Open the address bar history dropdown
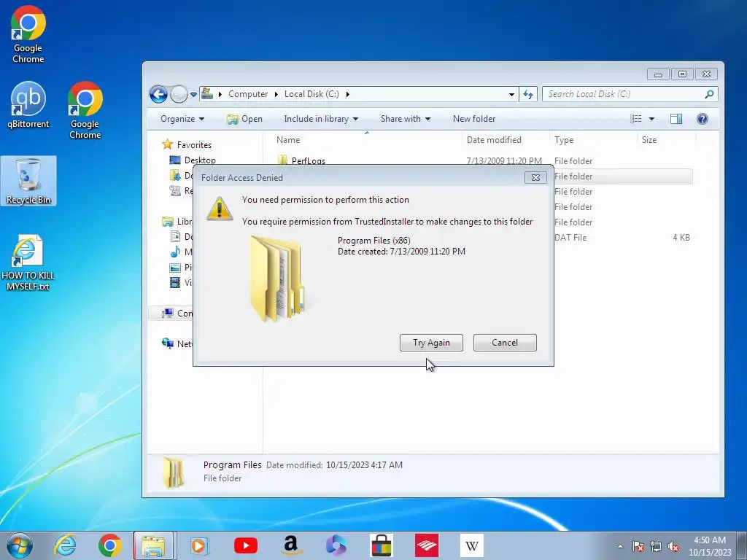 pos(511,94)
